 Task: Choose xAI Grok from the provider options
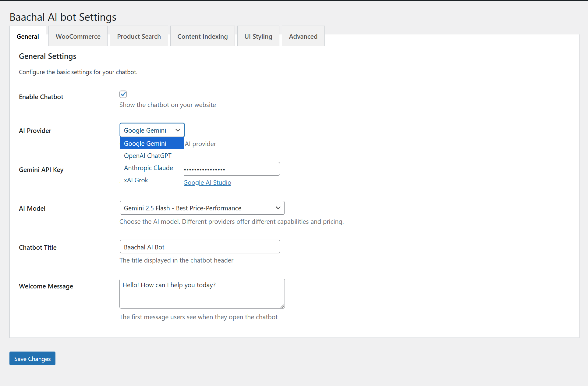pyautogui.click(x=136, y=180)
